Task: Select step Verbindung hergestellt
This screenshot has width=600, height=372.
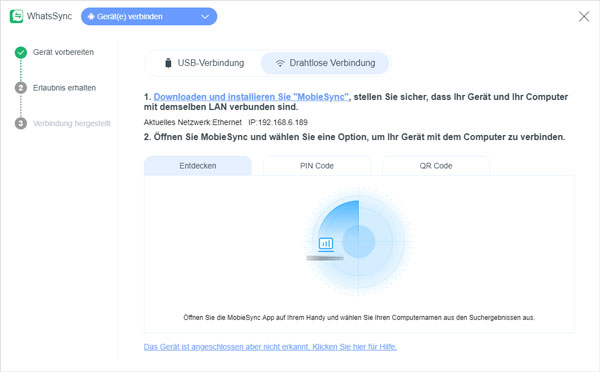Action: click(72, 124)
